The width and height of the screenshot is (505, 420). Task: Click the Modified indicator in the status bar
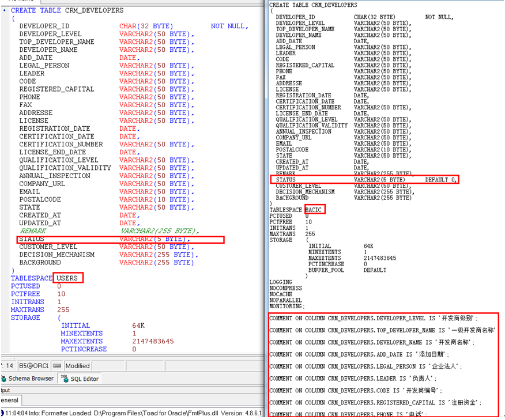point(78,366)
